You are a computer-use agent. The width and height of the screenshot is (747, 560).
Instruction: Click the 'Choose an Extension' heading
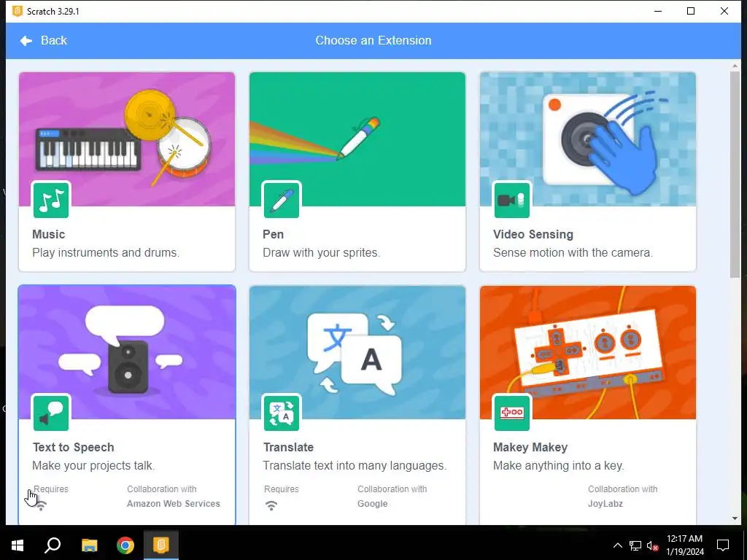[x=373, y=41]
